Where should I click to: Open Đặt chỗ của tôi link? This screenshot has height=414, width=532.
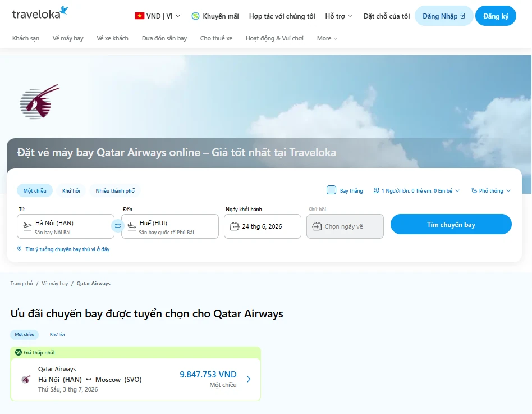pos(387,16)
